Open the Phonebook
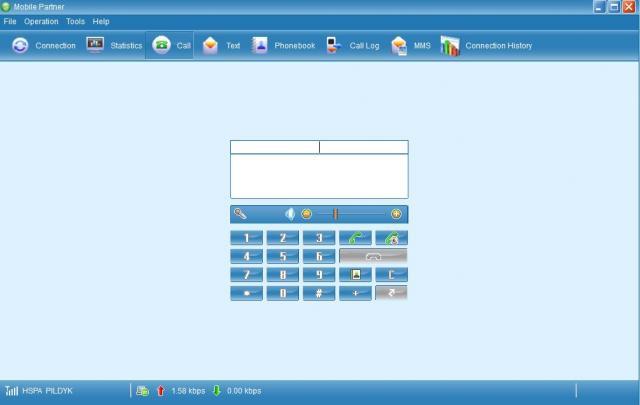Screen dimensions: 640x405 coord(283,46)
